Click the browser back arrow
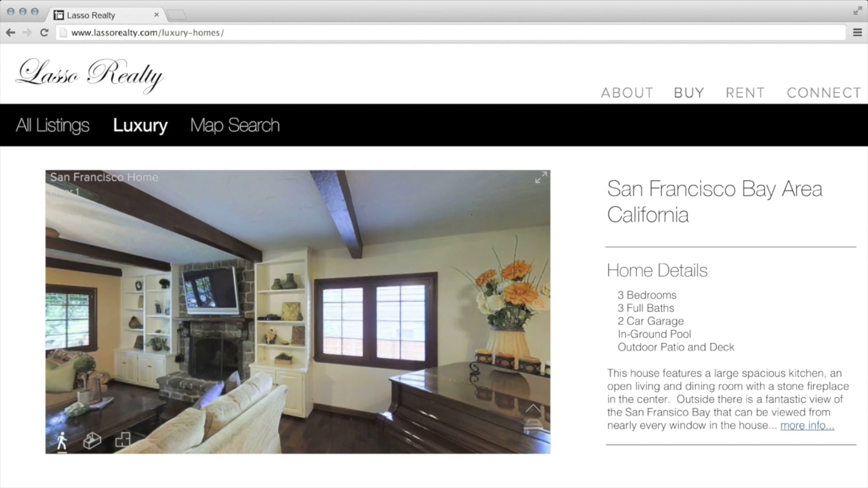Viewport: 868px width, 488px height. click(x=11, y=33)
